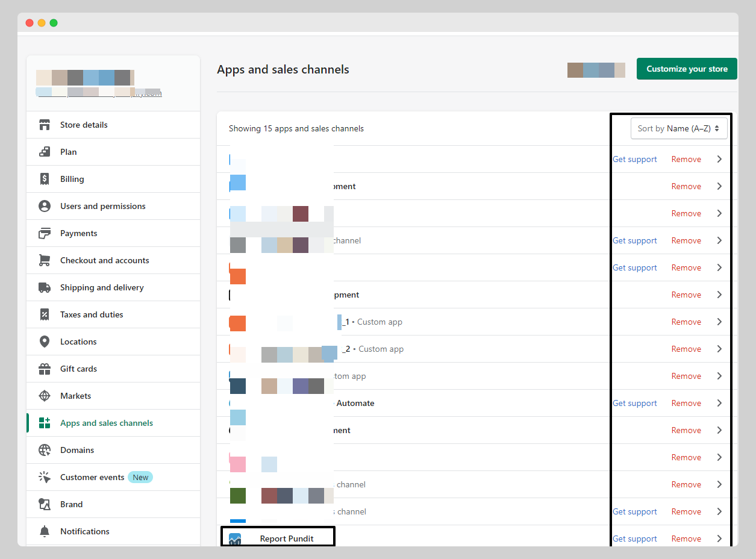This screenshot has width=756, height=559.
Task: Click the Billing receipt icon
Action: point(44,179)
